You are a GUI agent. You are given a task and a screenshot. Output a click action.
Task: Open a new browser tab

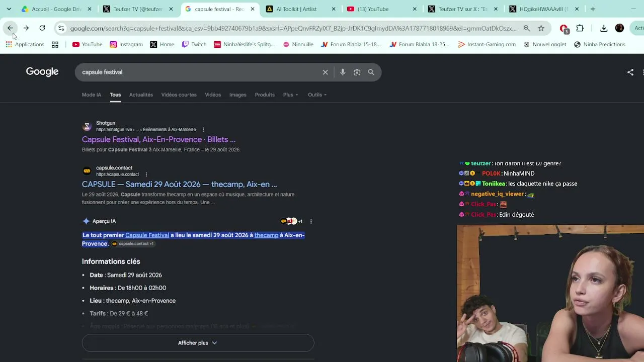593,9
